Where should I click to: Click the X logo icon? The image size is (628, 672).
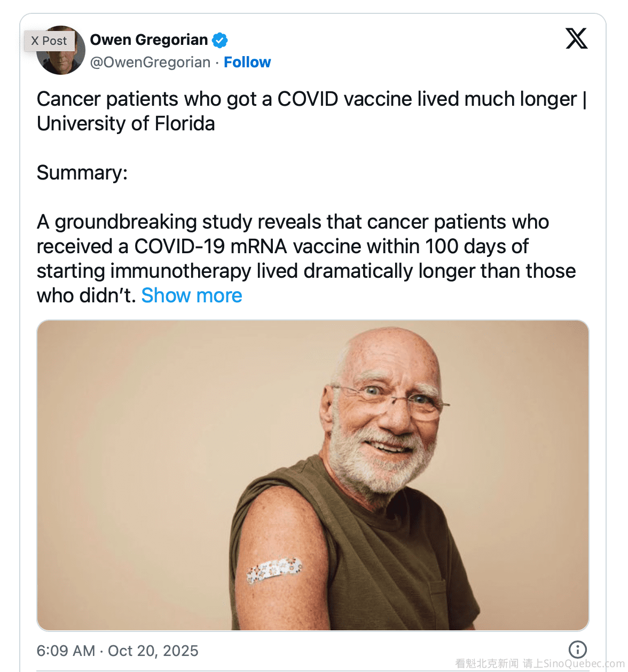click(x=576, y=38)
